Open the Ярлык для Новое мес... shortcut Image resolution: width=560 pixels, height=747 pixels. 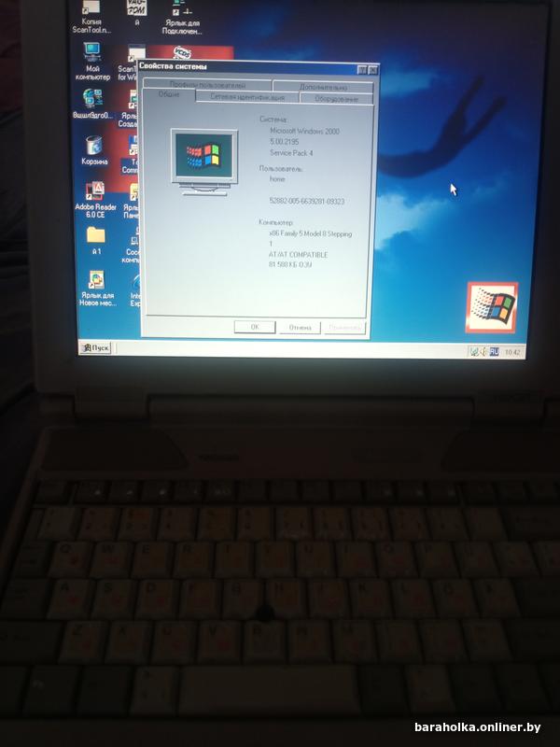coord(97,289)
